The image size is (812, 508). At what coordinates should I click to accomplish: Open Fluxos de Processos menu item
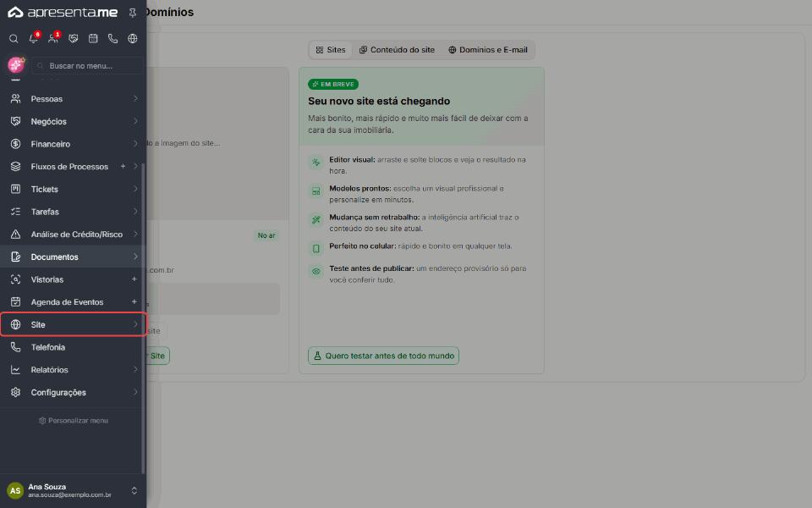[x=73, y=167]
